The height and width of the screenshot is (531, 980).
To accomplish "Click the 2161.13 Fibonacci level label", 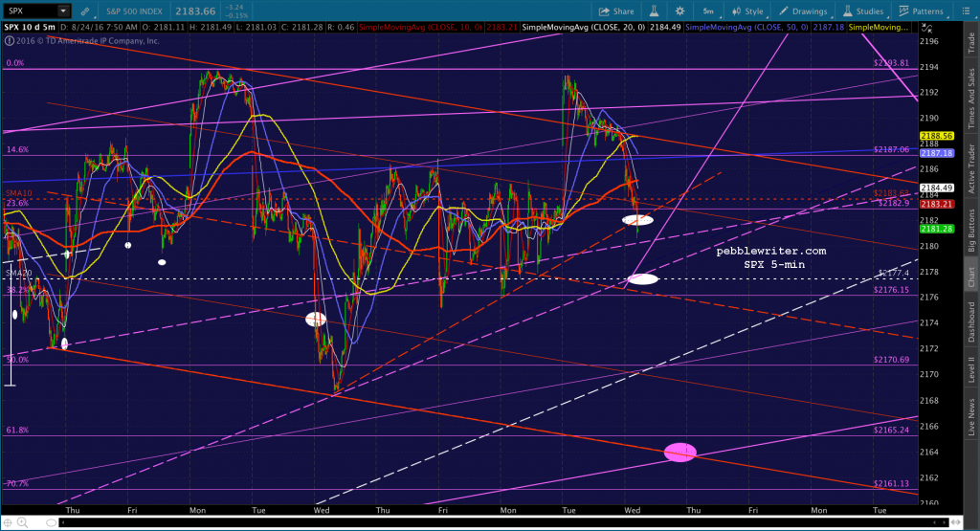I will click(x=891, y=483).
